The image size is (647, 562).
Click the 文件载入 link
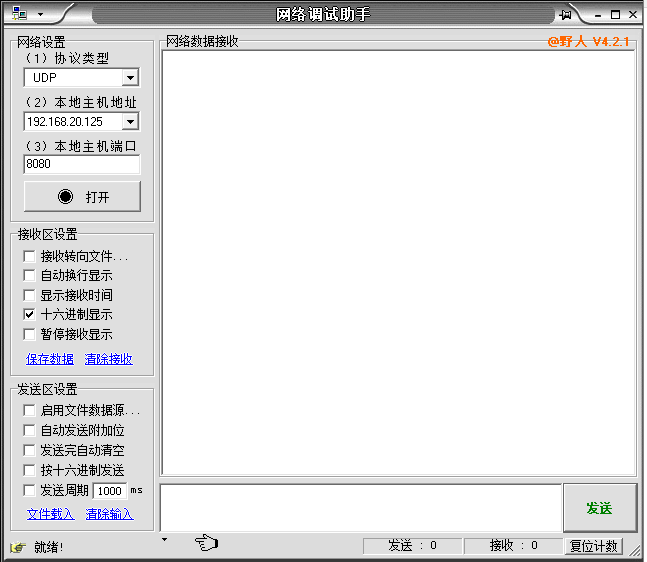point(51,514)
